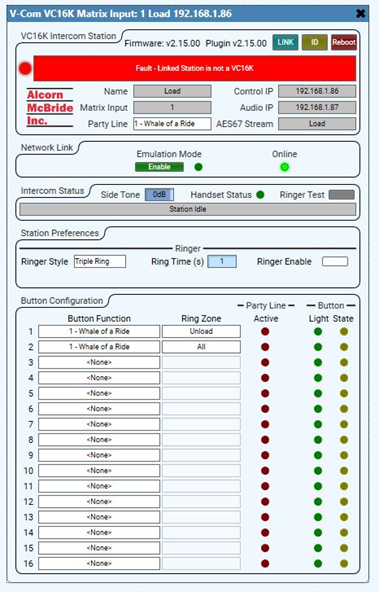379x592 pixels.
Task: Open Button Function dropdown for button 2
Action: click(99, 347)
